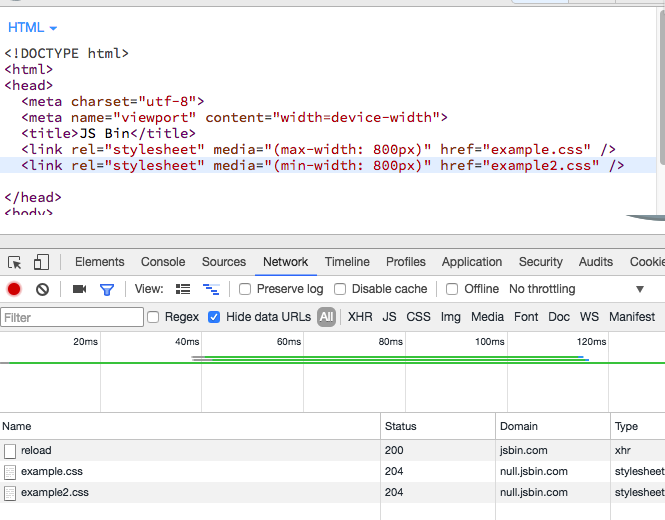Image resolution: width=665 pixels, height=520 pixels.
Task: Click the capture screenshots camera icon
Action: pos(79,289)
